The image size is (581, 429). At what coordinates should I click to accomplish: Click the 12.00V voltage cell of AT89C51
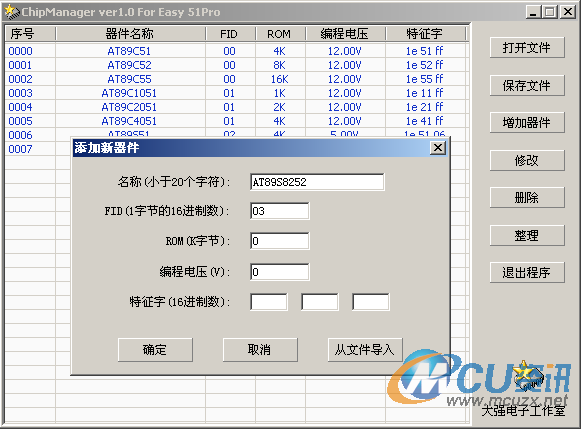(345, 51)
